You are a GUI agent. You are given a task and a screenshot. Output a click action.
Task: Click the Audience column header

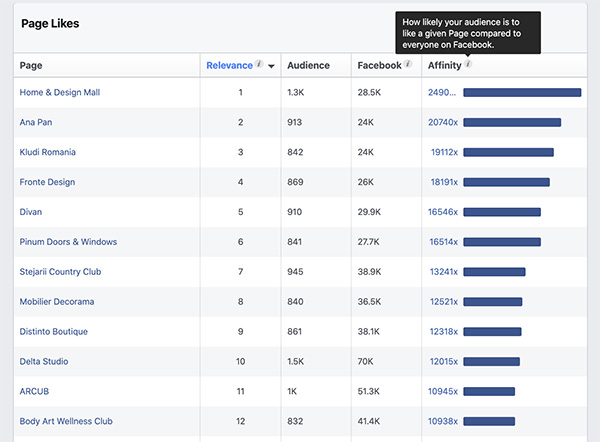308,66
